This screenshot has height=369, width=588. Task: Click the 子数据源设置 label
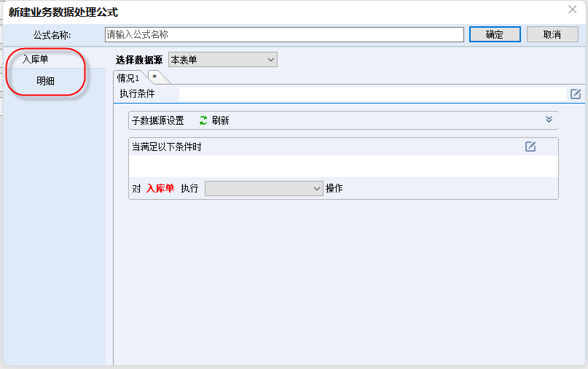point(158,120)
